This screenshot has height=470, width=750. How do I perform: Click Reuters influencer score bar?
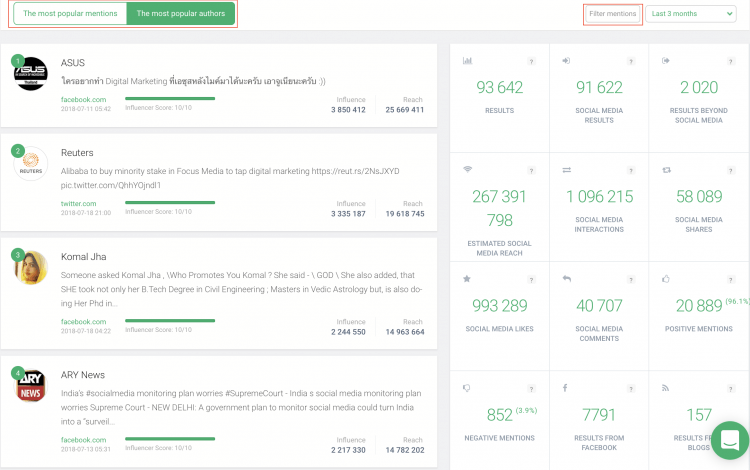[170, 203]
